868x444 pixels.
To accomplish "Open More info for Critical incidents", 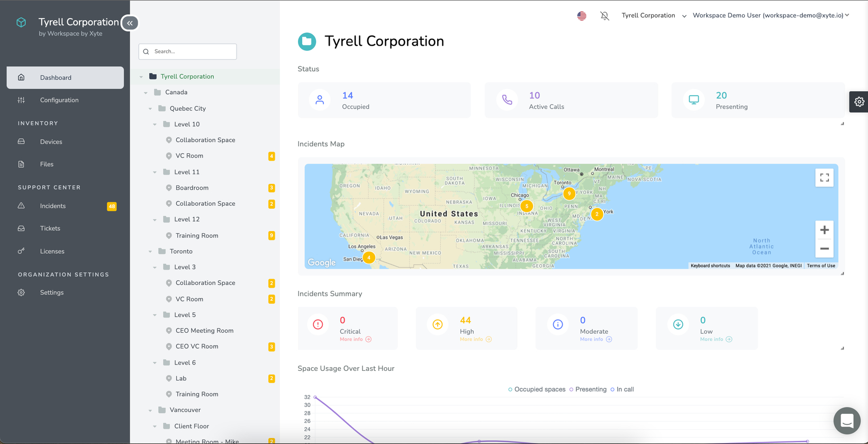I will (356, 339).
